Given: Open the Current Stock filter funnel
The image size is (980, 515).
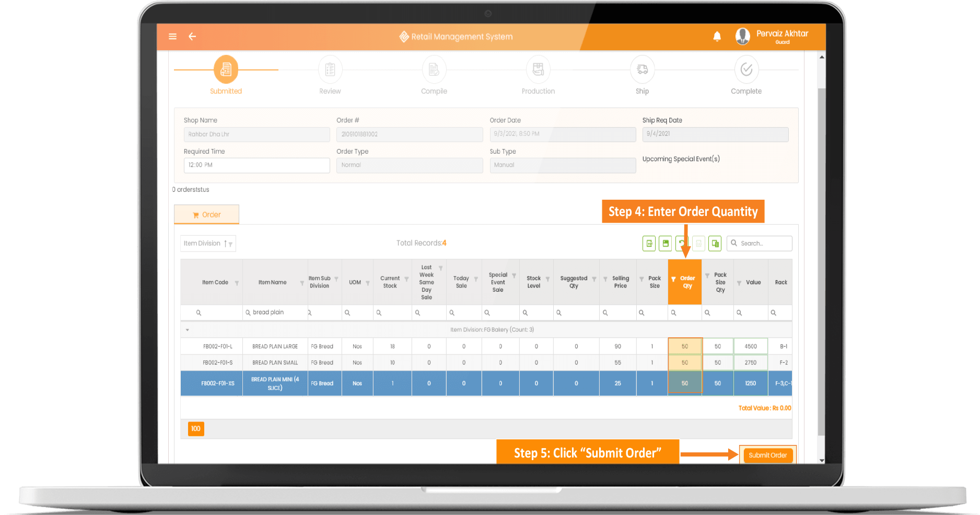Looking at the screenshot, I should point(406,279).
